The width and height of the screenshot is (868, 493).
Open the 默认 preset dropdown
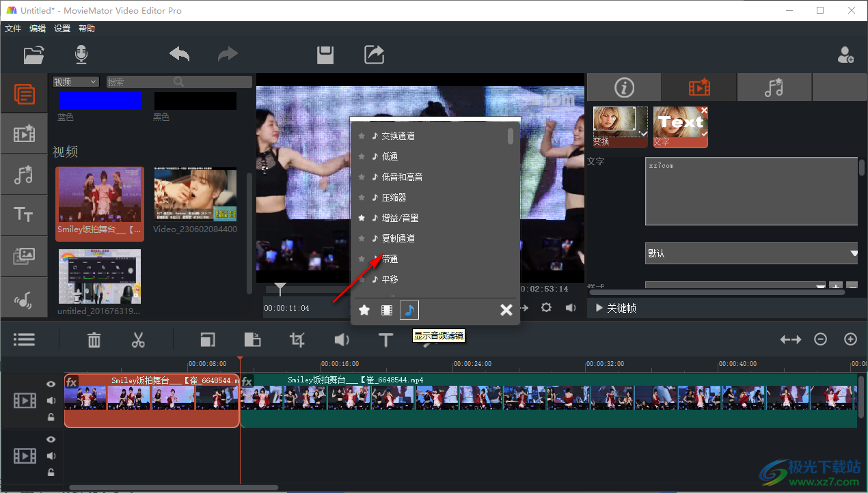click(x=752, y=253)
